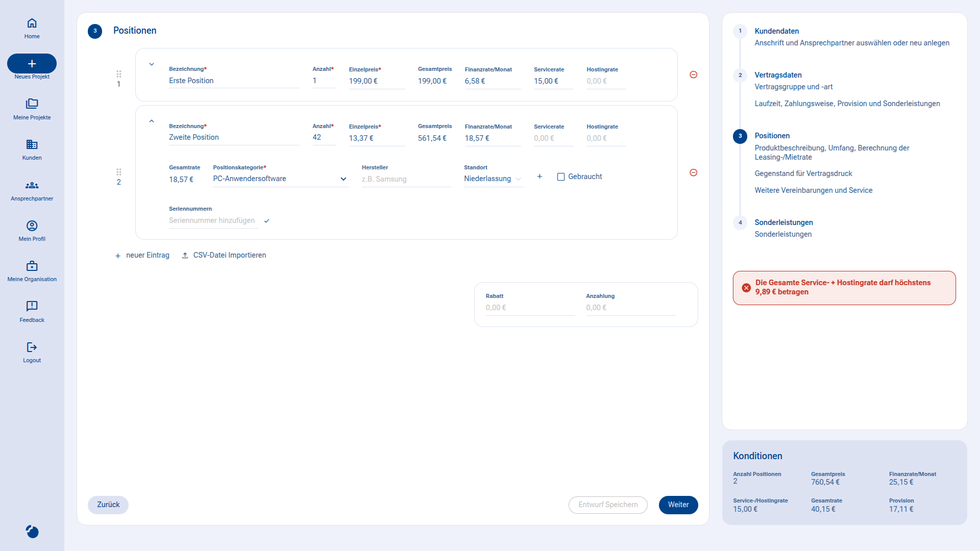Collapse the Zweite Position row chevron
980x551 pixels.
tap(152, 121)
